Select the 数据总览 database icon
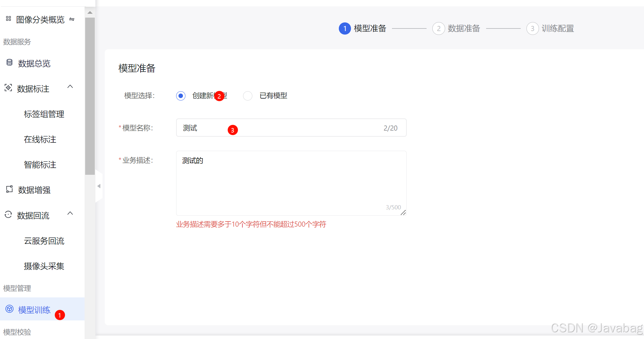 (x=9, y=63)
